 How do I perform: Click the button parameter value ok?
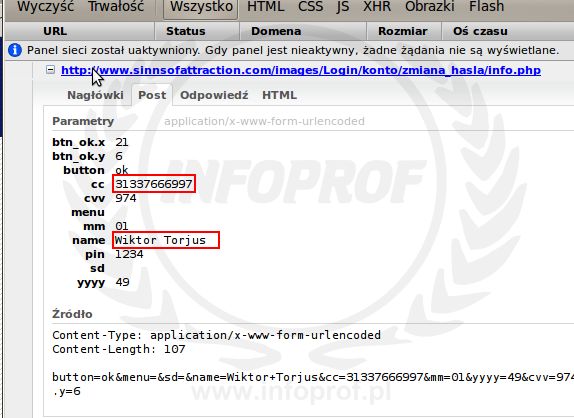point(122,170)
